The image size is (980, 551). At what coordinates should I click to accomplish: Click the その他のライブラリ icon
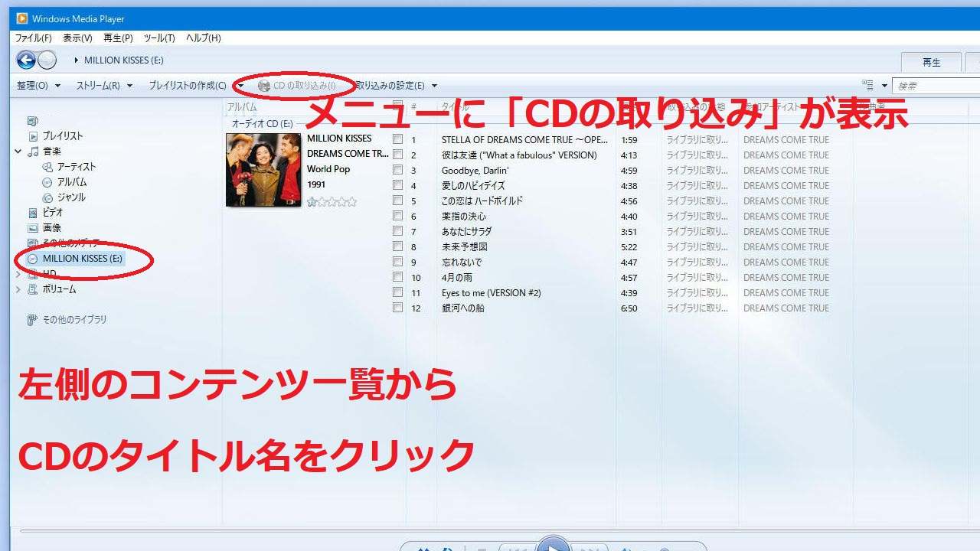32,320
